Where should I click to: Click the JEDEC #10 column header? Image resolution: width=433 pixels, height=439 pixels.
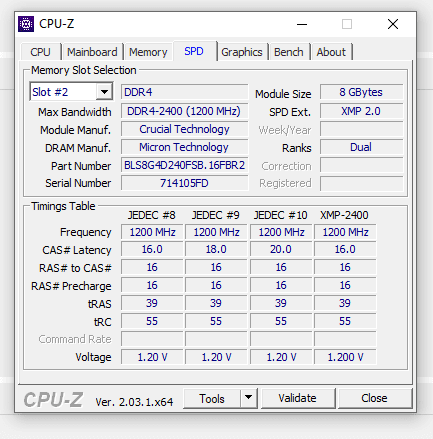(281, 215)
